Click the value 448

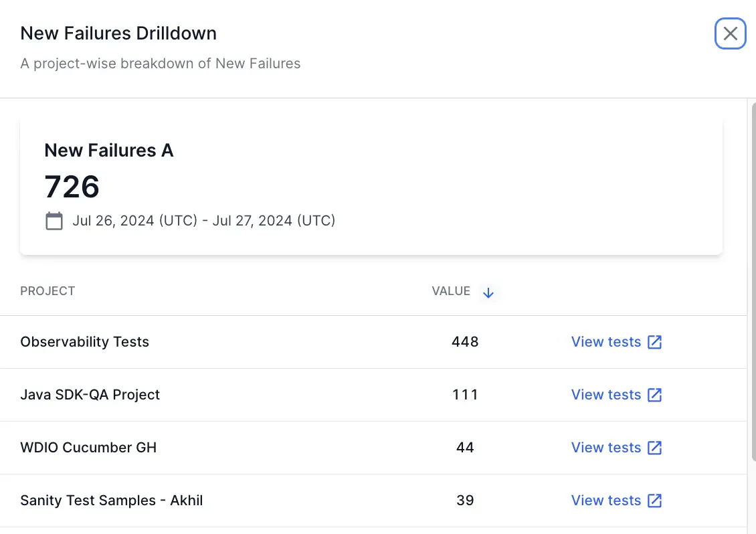click(x=465, y=342)
